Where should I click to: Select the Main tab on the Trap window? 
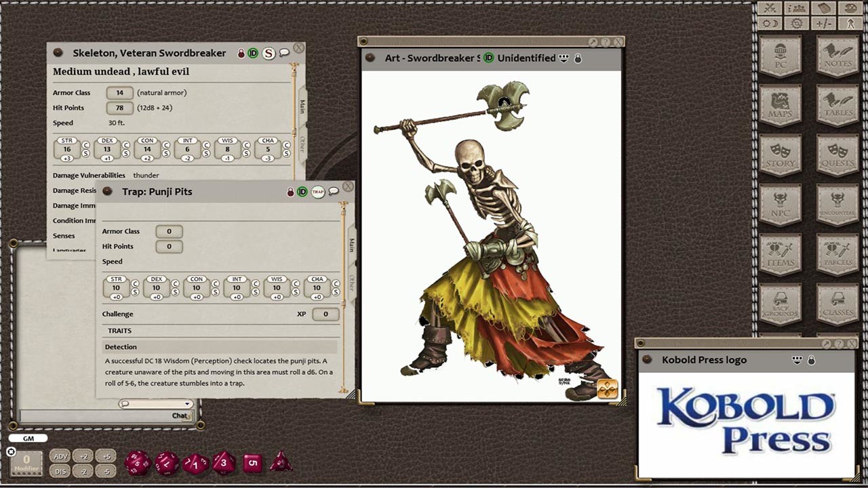click(351, 244)
